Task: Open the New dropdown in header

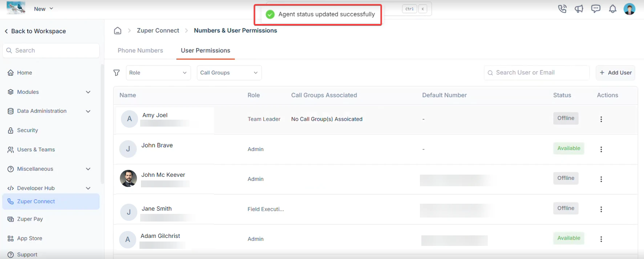Action: tap(44, 9)
